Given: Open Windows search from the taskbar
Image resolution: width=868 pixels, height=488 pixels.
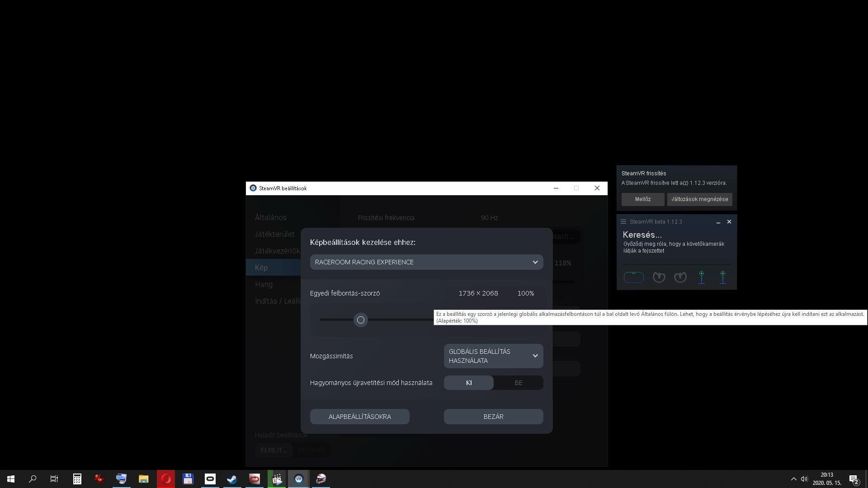Looking at the screenshot, I should click(x=33, y=479).
